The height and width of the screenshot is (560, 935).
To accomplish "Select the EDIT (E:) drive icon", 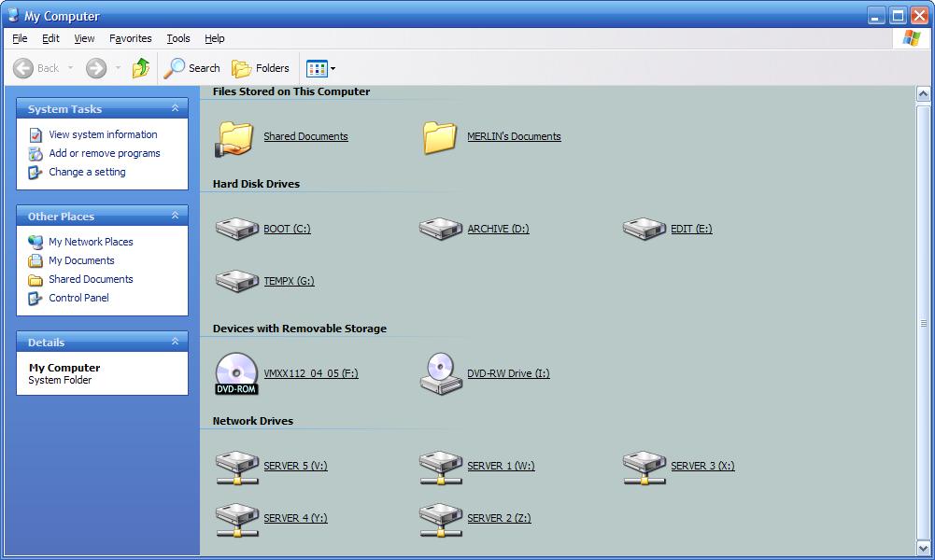I will [x=644, y=229].
